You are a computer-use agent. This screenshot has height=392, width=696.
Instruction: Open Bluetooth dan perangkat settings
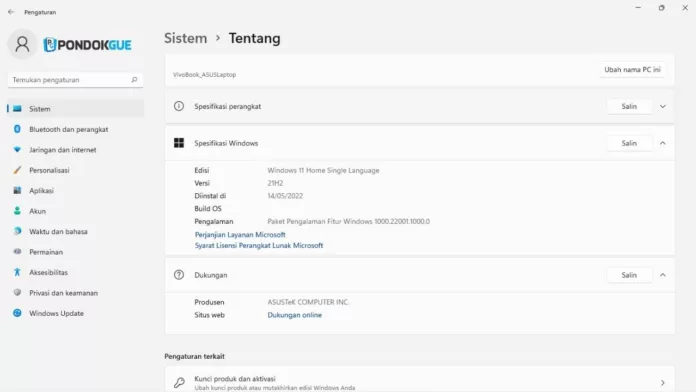75,129
